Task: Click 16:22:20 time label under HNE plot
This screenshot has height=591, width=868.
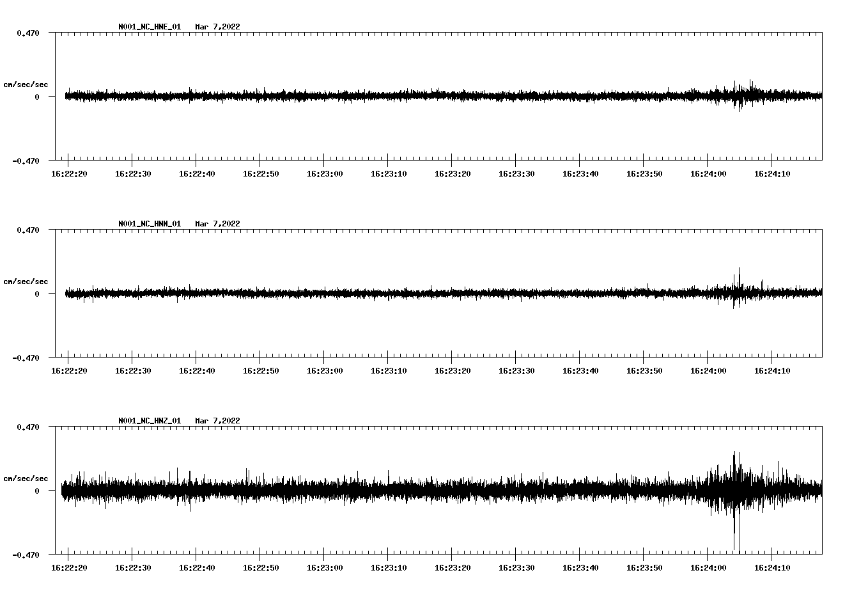Action: pos(69,173)
